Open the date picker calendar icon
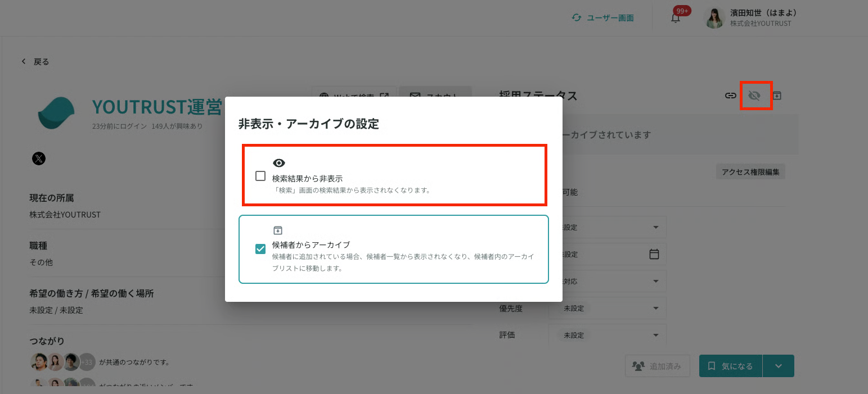 coord(654,254)
